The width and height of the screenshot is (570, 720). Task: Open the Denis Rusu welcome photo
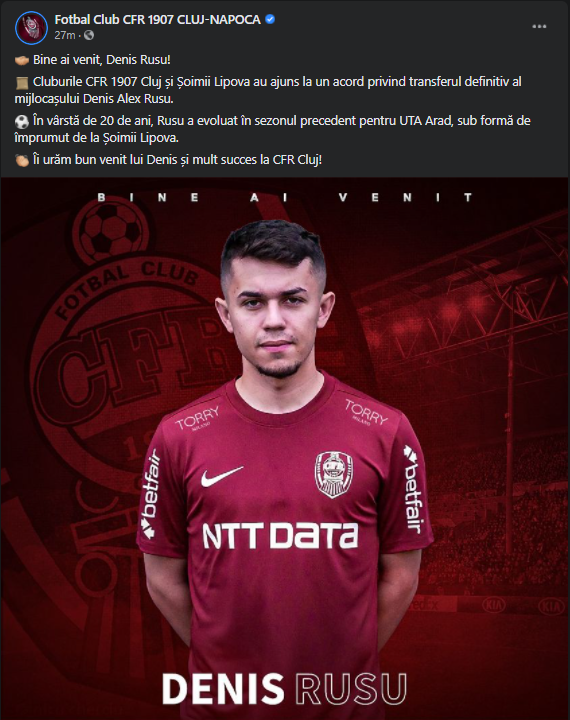285,449
